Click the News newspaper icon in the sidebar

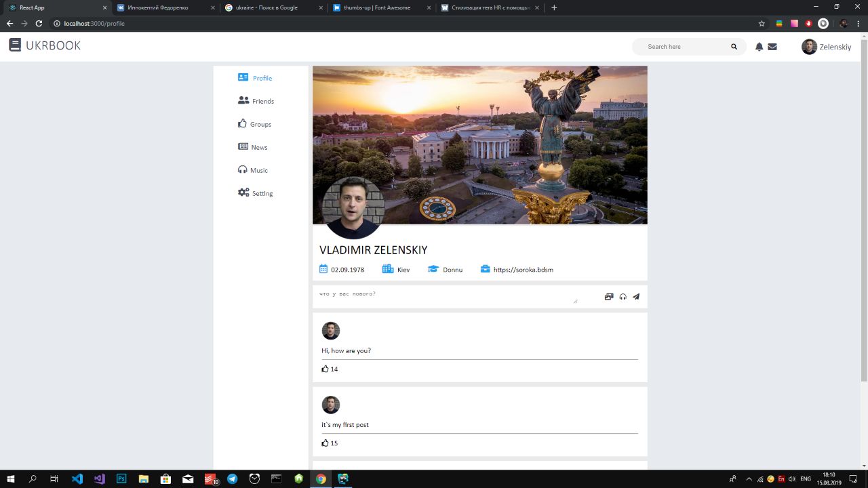pyautogui.click(x=243, y=146)
